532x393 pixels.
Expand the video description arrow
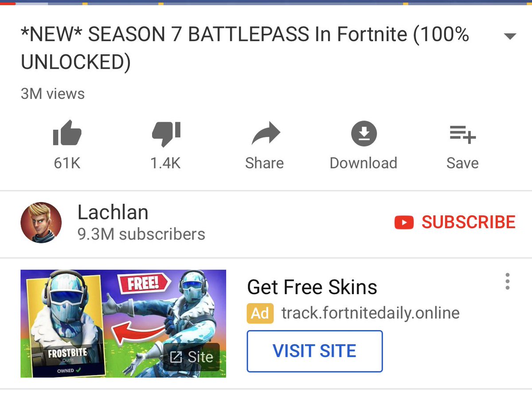(x=510, y=36)
